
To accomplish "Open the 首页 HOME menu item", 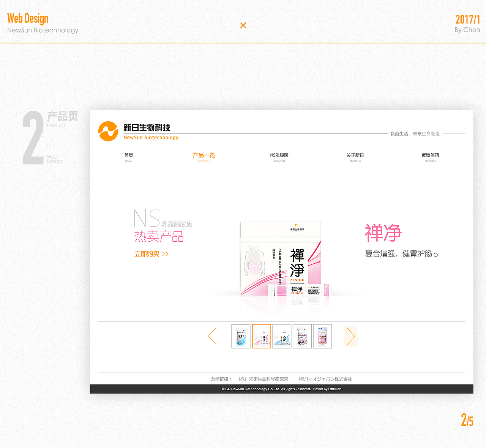I will point(129,158).
